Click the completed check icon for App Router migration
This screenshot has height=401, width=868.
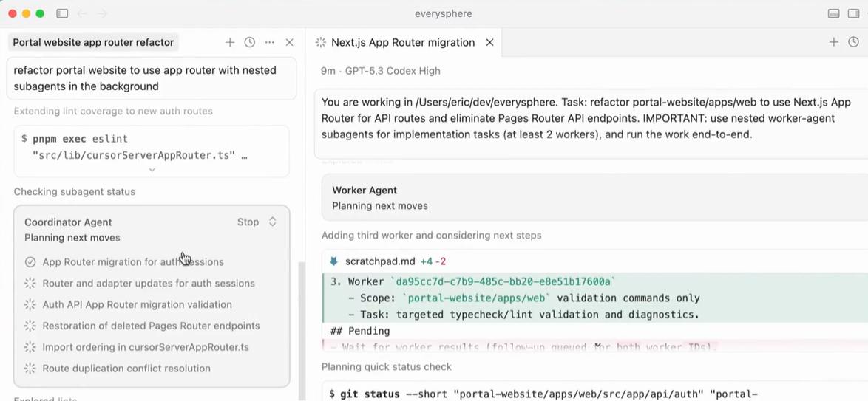tap(30, 261)
